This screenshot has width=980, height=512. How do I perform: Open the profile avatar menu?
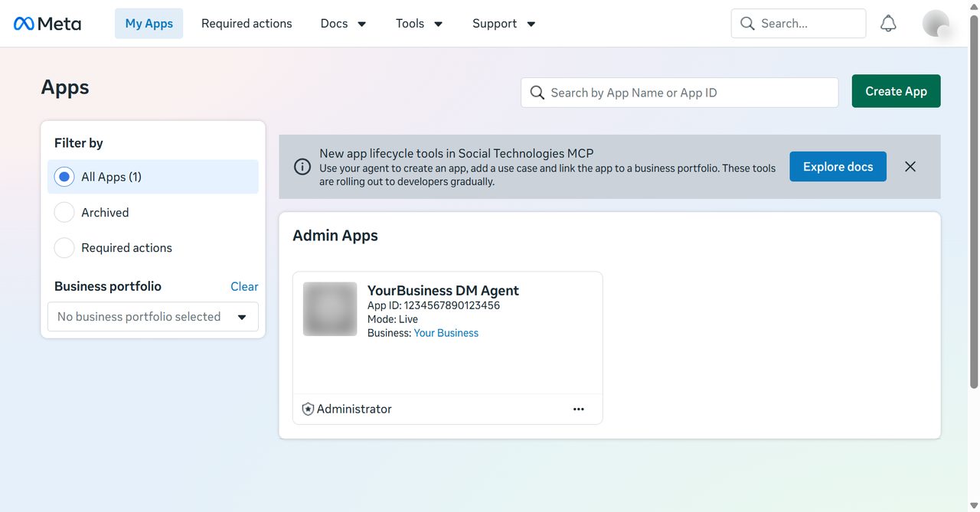tap(936, 24)
